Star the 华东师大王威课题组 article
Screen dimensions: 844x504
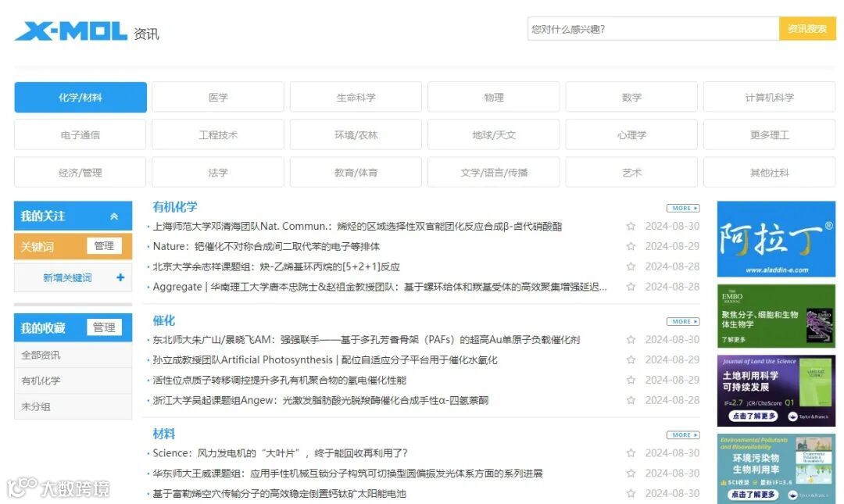631,474
